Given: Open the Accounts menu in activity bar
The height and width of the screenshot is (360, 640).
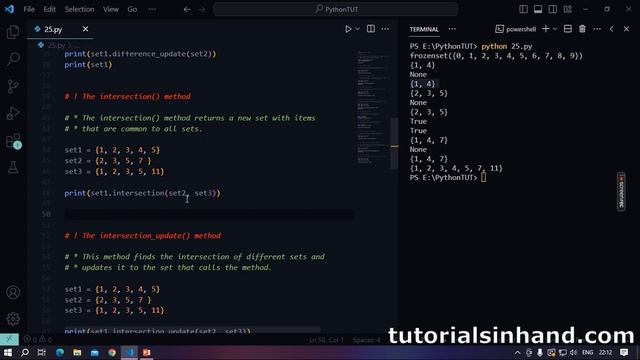Looking at the screenshot, I should coord(13,292).
